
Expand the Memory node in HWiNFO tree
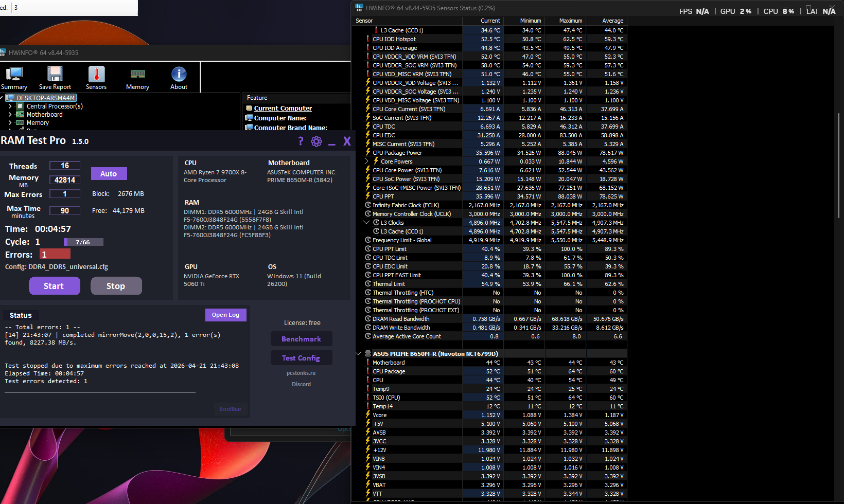(10, 123)
